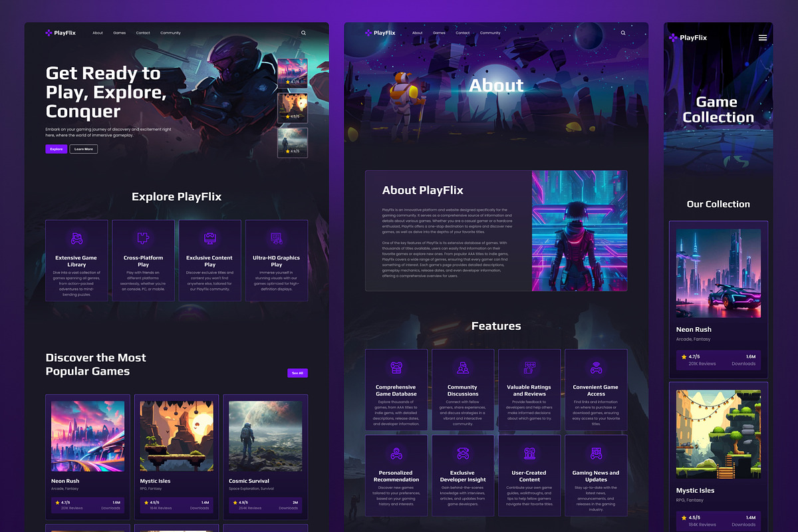Open the Cosmic Survival game image

pyautogui.click(x=265, y=436)
